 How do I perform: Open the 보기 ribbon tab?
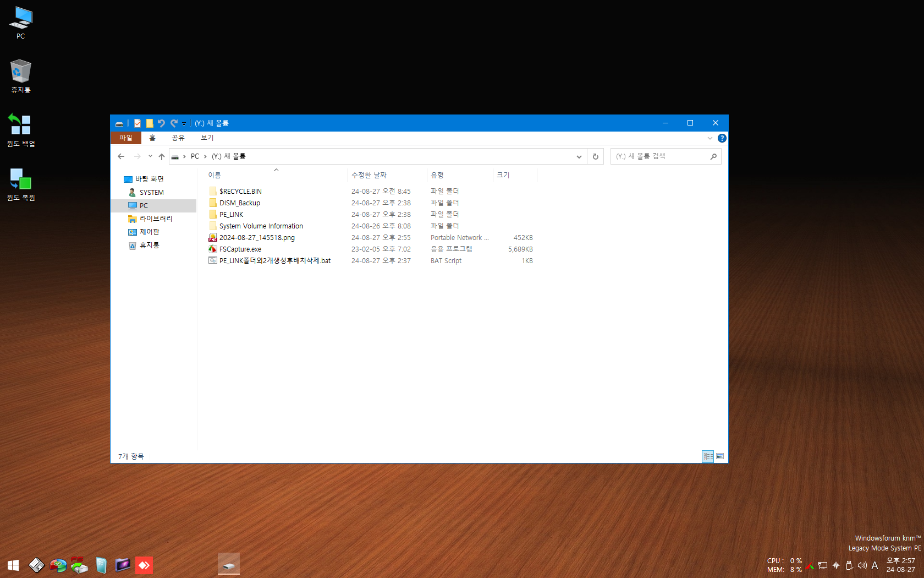pos(207,138)
